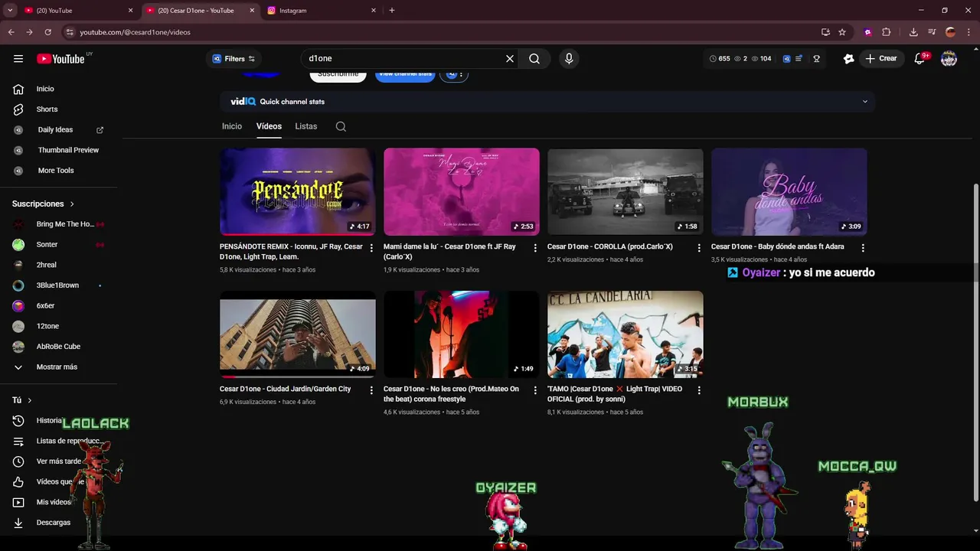The height and width of the screenshot is (551, 980).
Task: Click the View channel stats button
Action: [x=405, y=75]
